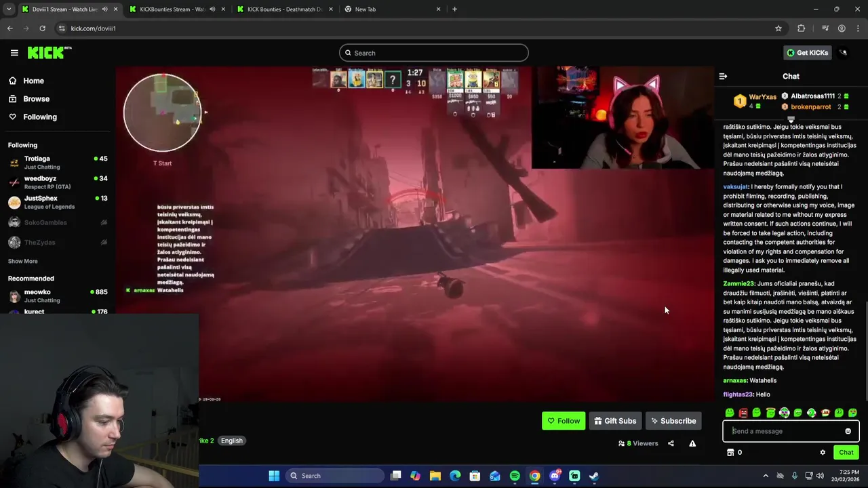Click the Subscribe button
The height and width of the screenshot is (488, 868).
point(673,421)
